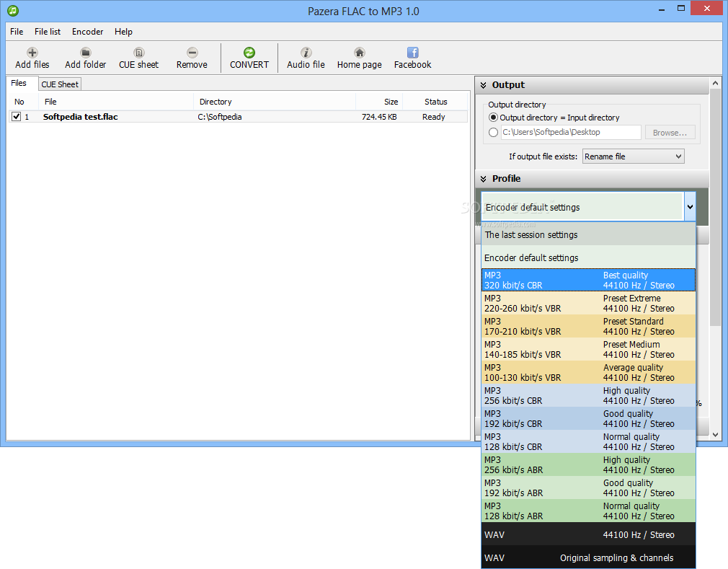
Task: Select MP3 192 kbit/s CBR Good quality
Action: (x=588, y=418)
